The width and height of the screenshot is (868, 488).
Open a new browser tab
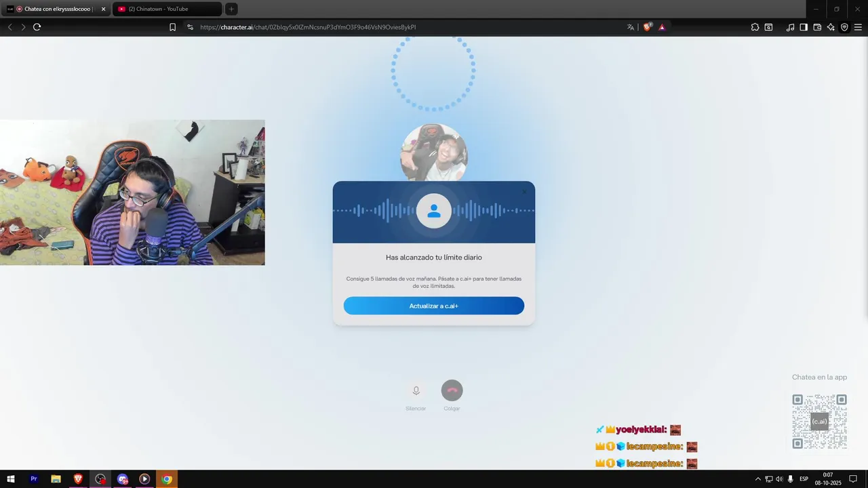[x=231, y=9]
